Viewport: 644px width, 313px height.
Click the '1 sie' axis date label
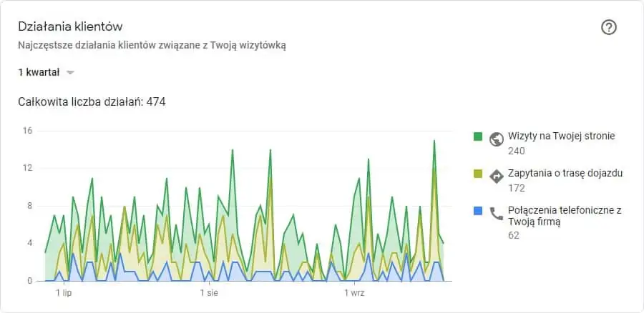pyautogui.click(x=209, y=293)
